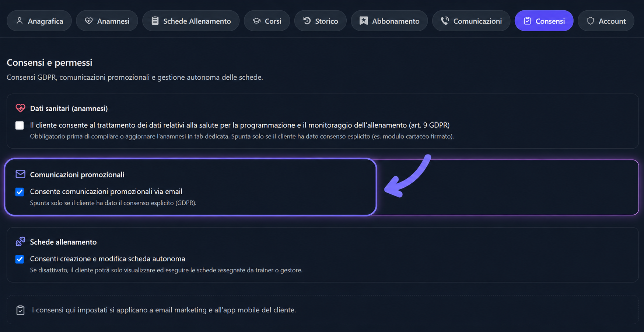The image size is (644, 332).
Task: Click the clipboard icon in the consents info note
Action: coord(20,310)
